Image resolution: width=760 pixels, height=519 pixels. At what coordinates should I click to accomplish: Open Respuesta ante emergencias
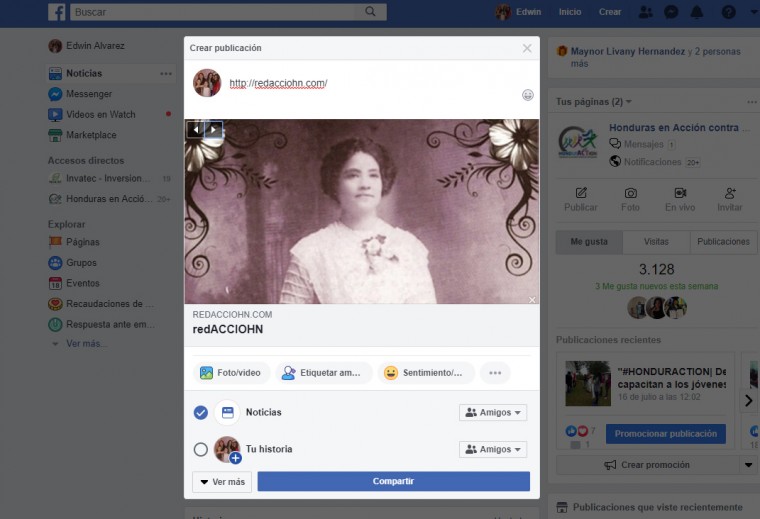click(102, 324)
